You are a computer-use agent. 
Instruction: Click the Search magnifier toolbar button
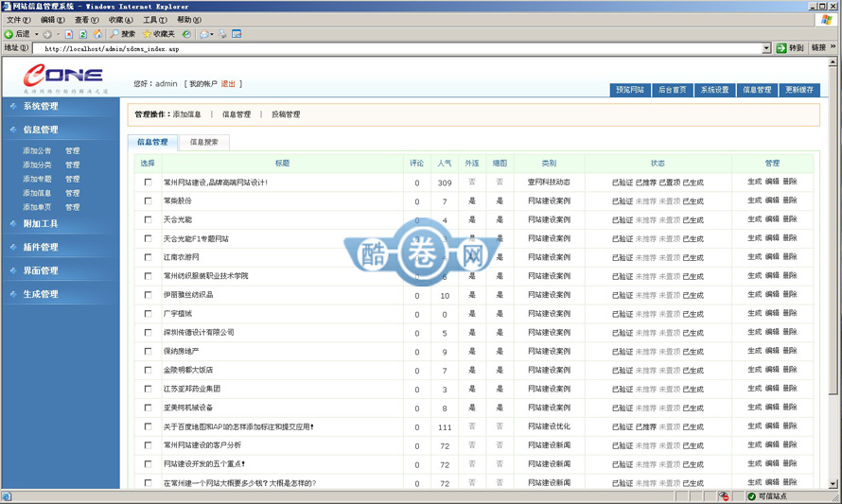[x=122, y=34]
